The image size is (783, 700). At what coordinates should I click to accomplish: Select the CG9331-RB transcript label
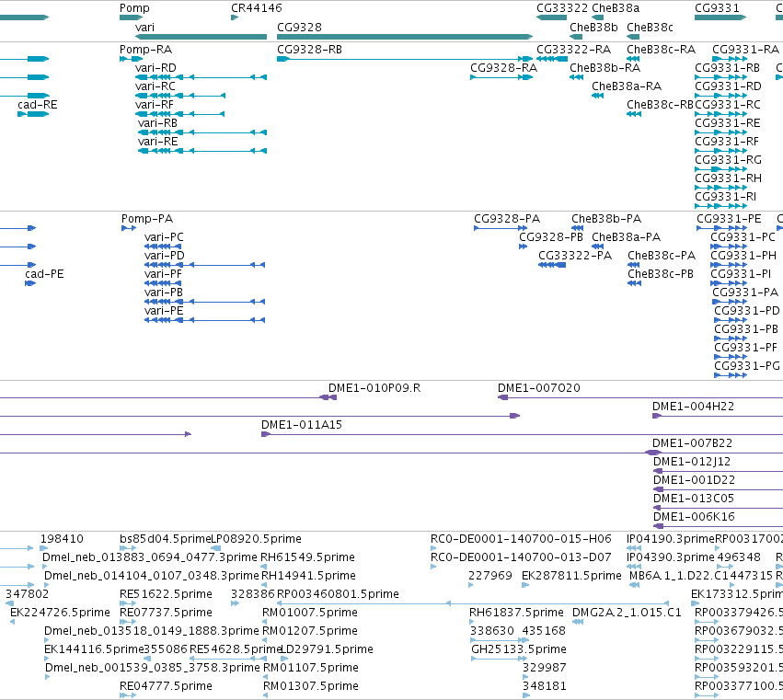[x=727, y=68]
